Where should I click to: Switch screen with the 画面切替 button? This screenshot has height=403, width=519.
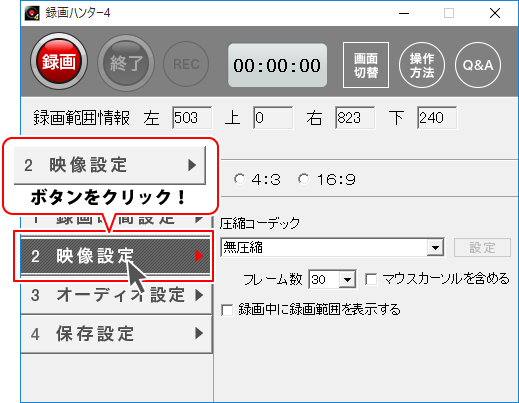[x=366, y=65]
